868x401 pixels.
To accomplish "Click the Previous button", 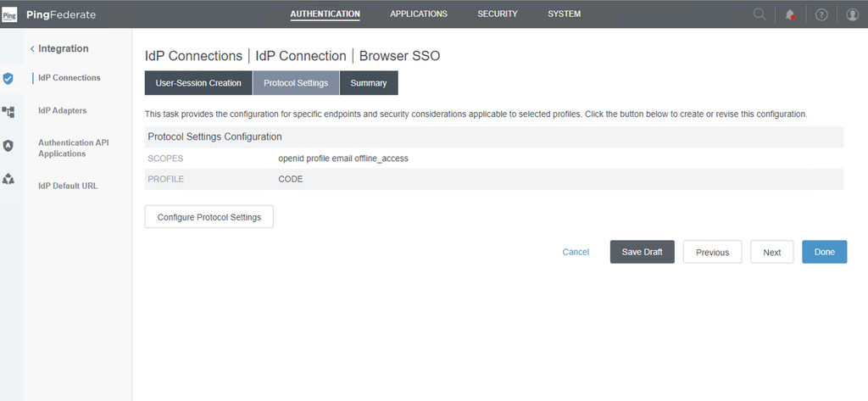I will (x=712, y=252).
